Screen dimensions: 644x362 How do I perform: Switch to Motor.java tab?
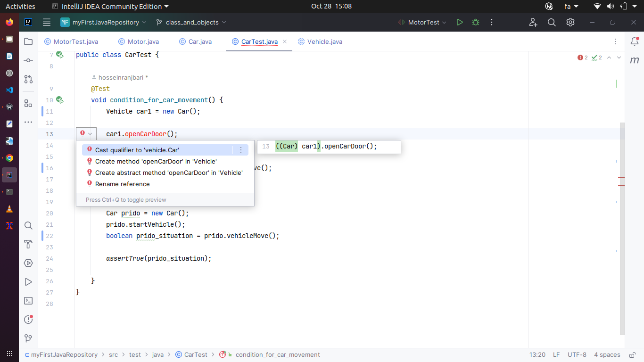point(139,41)
